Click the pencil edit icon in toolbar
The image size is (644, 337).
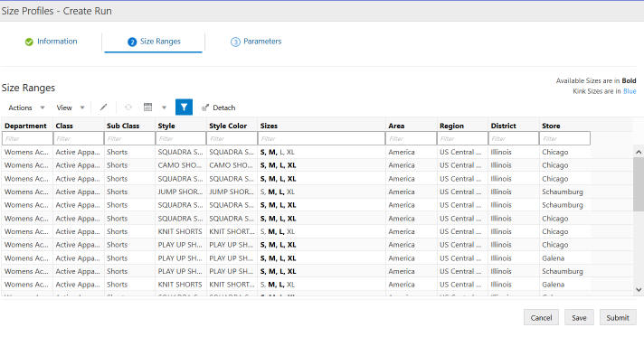click(103, 108)
